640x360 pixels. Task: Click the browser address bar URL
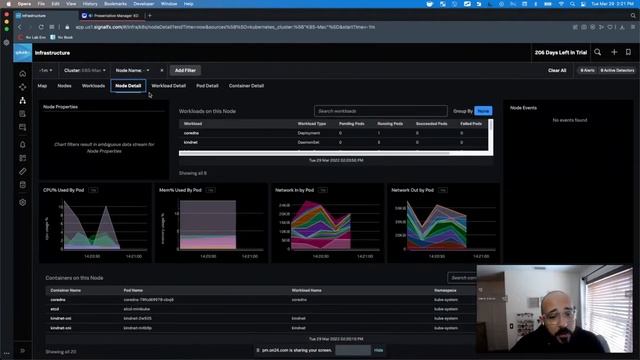pos(224,27)
